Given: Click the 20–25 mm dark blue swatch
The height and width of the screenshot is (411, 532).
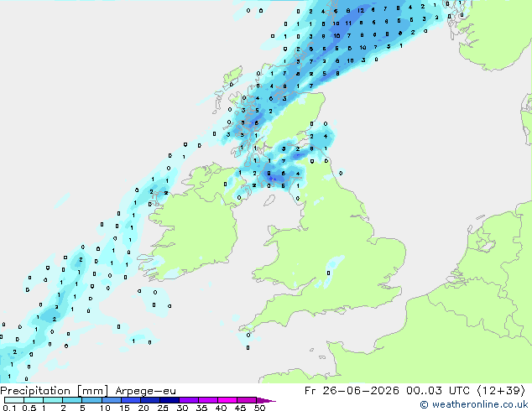Looking at the screenshot, I should [150, 400].
